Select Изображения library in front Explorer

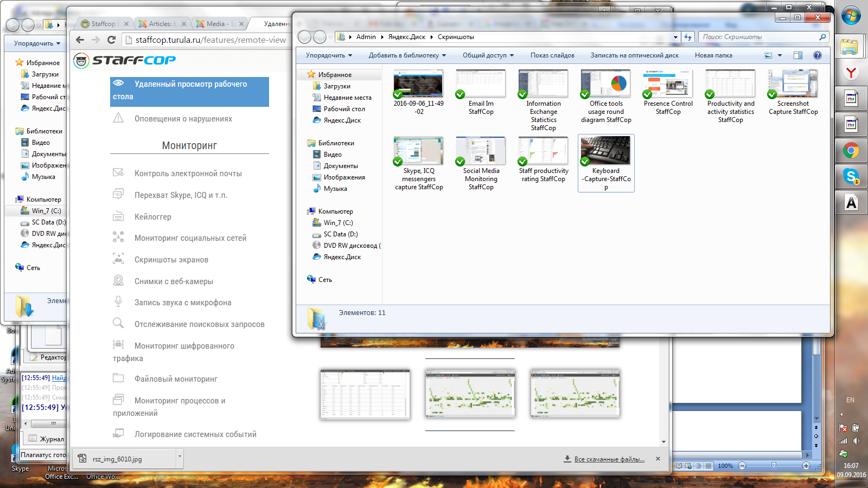[344, 177]
